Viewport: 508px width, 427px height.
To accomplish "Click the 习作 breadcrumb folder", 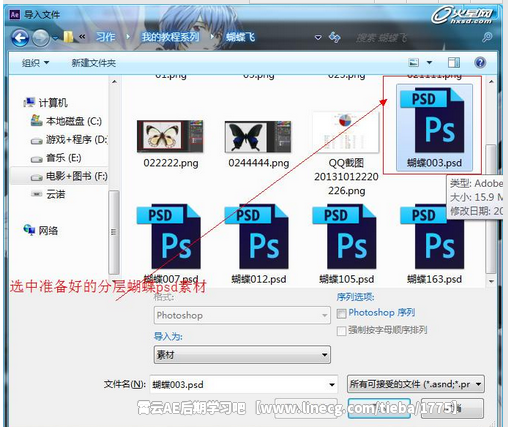I will (x=106, y=37).
